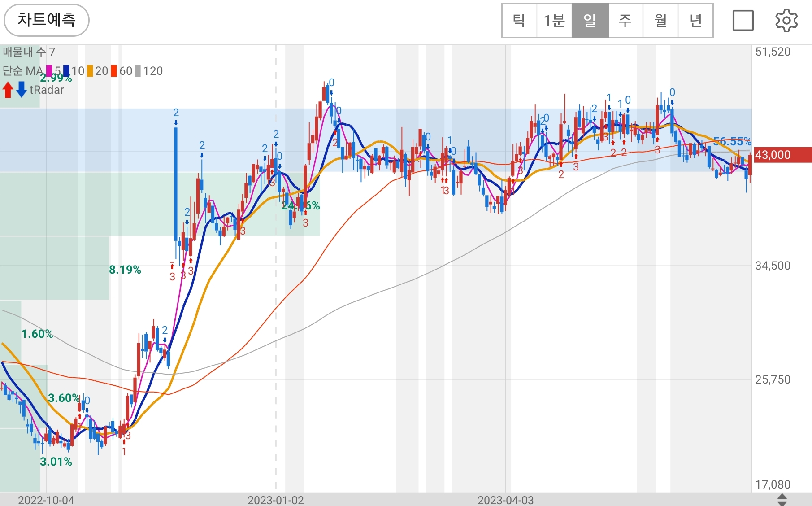Click the 25,750 price axis label
The image size is (812, 506).
(x=773, y=379)
